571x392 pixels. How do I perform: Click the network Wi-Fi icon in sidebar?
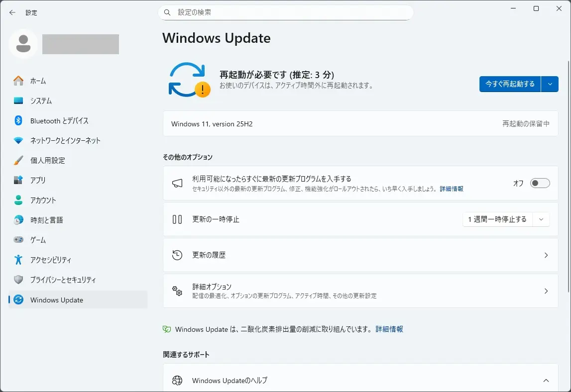18,140
